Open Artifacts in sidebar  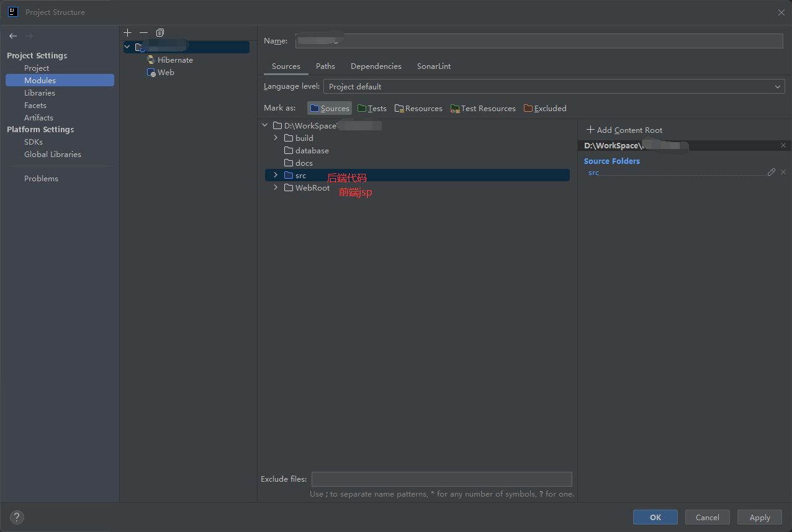[38, 117]
